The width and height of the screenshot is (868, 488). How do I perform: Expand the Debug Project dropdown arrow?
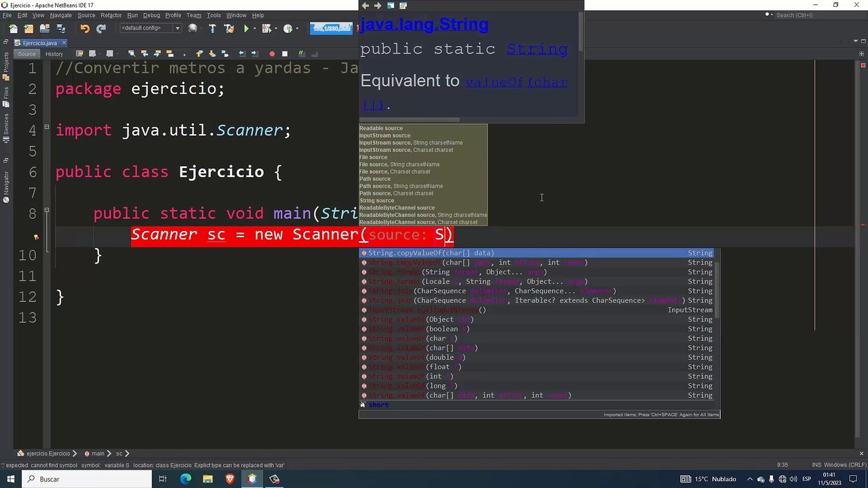tap(276, 28)
